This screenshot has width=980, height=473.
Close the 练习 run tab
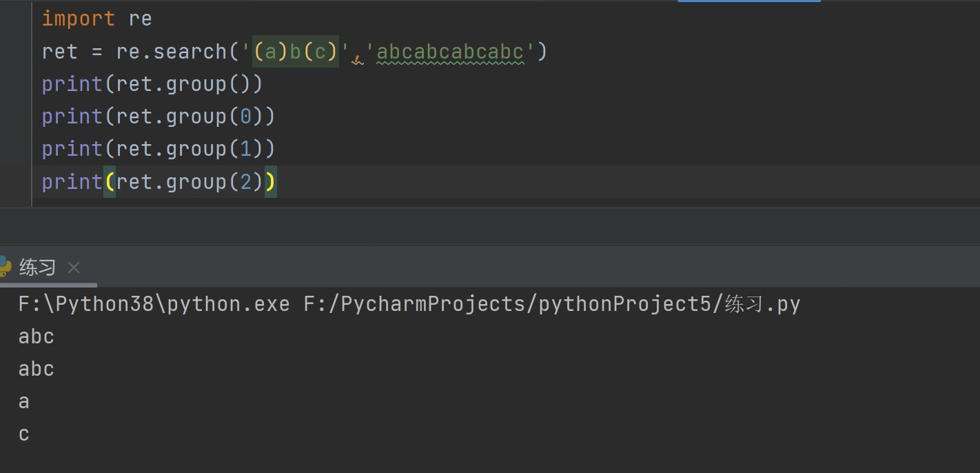(74, 268)
